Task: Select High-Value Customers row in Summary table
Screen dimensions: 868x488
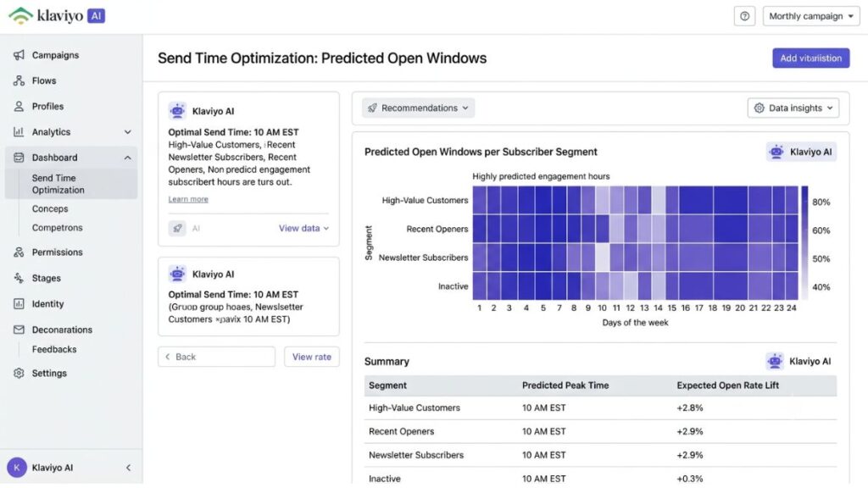Action: click(601, 408)
